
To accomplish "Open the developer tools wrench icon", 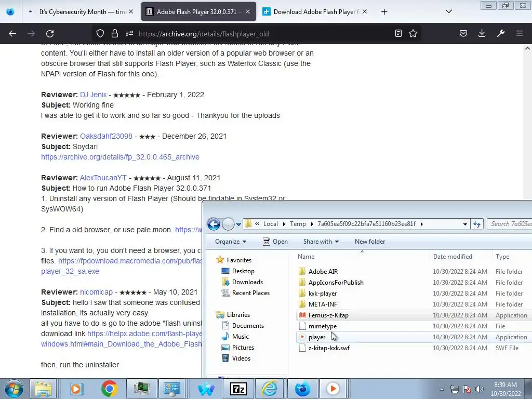I will 501,33.
